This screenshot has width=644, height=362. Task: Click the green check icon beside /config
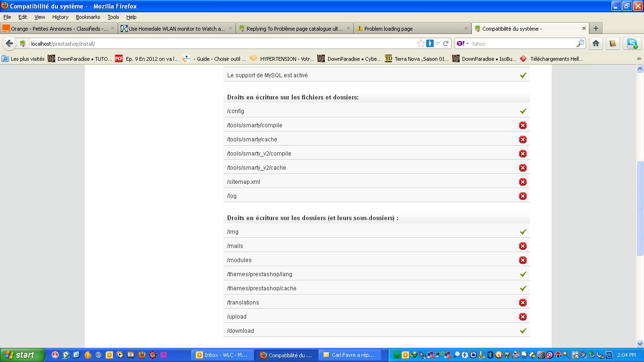pos(523,111)
